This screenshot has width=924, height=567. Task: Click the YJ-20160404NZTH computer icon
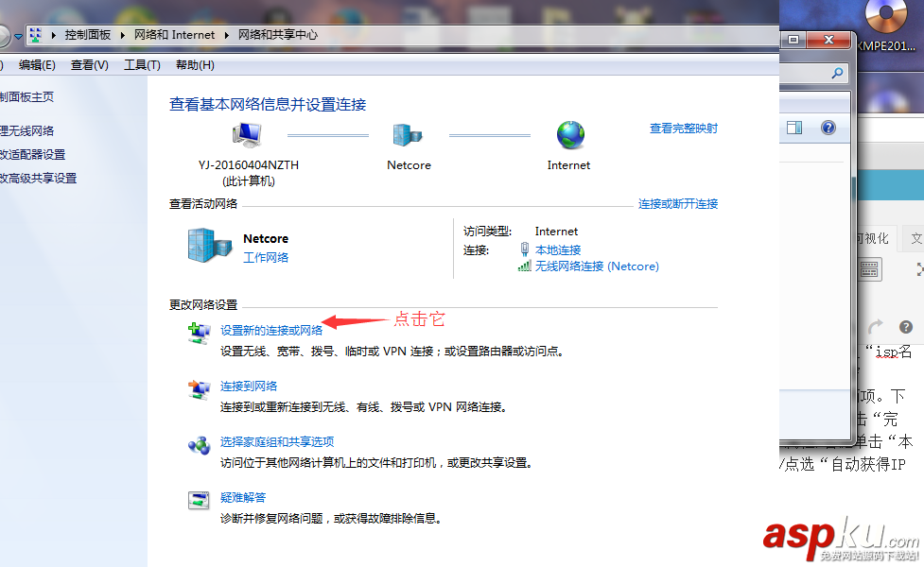click(248, 135)
